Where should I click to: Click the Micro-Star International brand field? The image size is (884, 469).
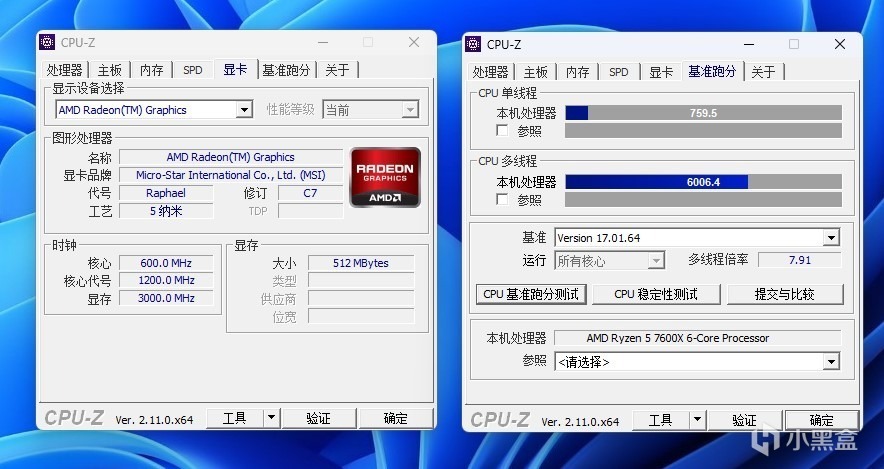click(x=231, y=175)
